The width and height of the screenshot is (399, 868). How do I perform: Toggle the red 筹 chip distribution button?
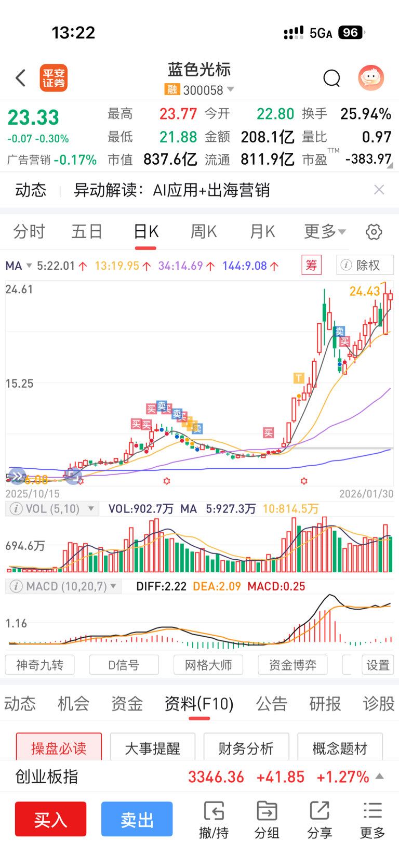[x=312, y=265]
